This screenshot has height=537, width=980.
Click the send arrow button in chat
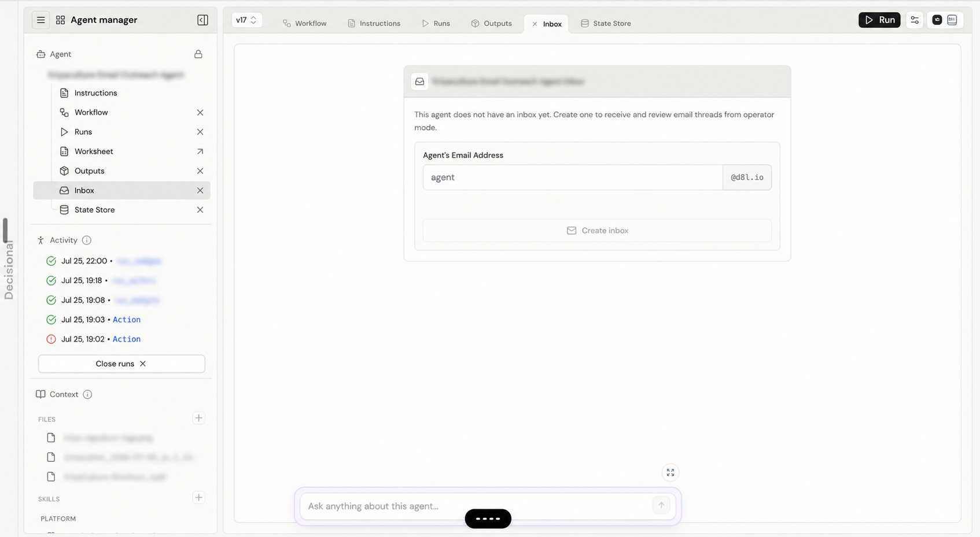661,505
